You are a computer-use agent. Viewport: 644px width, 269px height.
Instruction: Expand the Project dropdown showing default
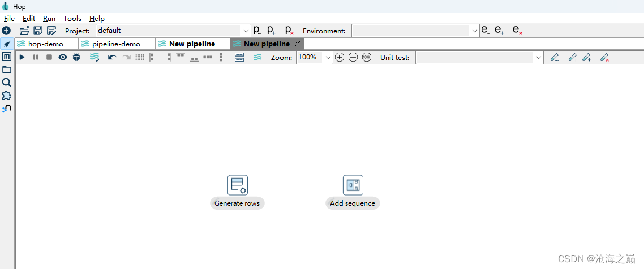[246, 31]
